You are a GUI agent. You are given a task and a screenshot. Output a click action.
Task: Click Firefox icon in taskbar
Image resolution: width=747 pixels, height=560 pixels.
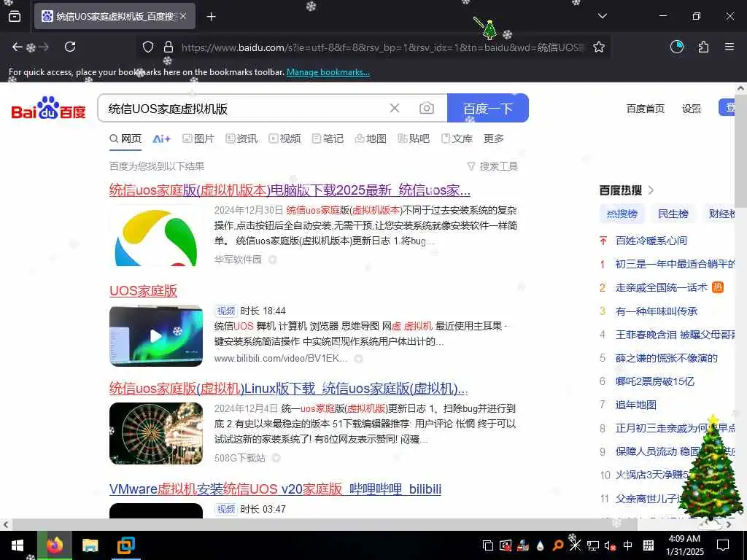coord(55,545)
